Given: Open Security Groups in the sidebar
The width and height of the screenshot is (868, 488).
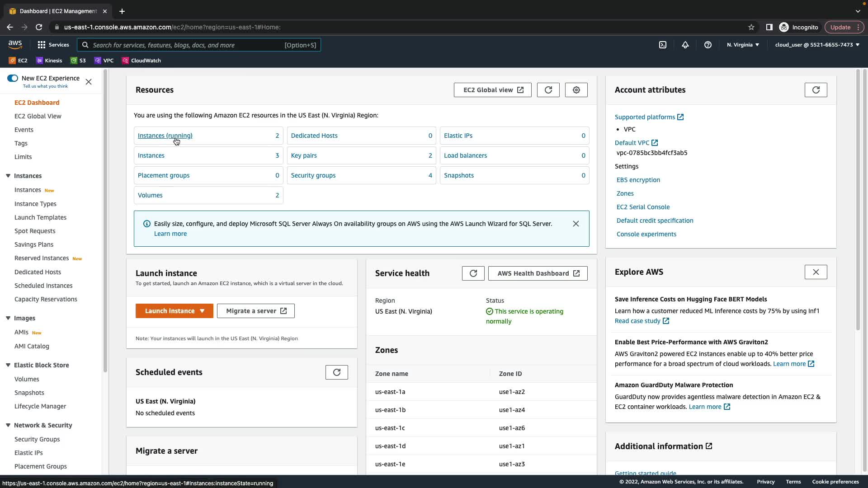Looking at the screenshot, I should (37, 439).
